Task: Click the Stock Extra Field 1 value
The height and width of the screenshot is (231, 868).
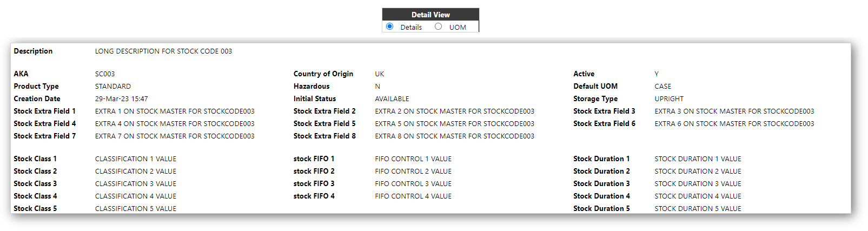Action: pyautogui.click(x=175, y=111)
